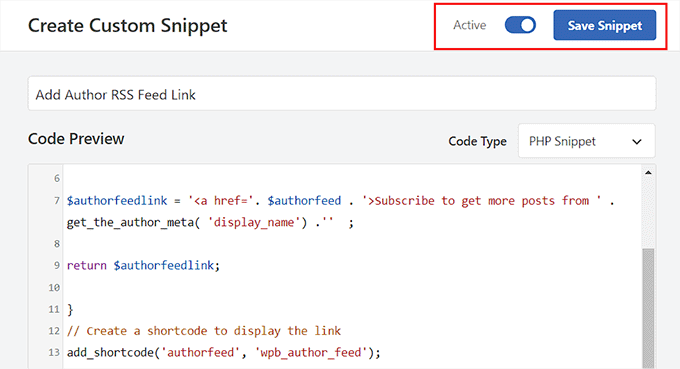The image size is (680, 369).
Task: Click line number 10 in the gutter
Action: pyautogui.click(x=54, y=287)
